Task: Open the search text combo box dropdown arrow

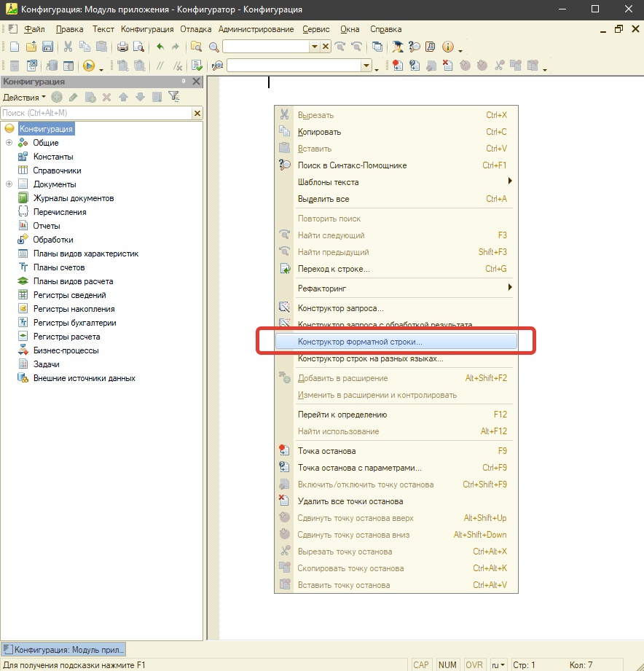Action: pyautogui.click(x=315, y=46)
